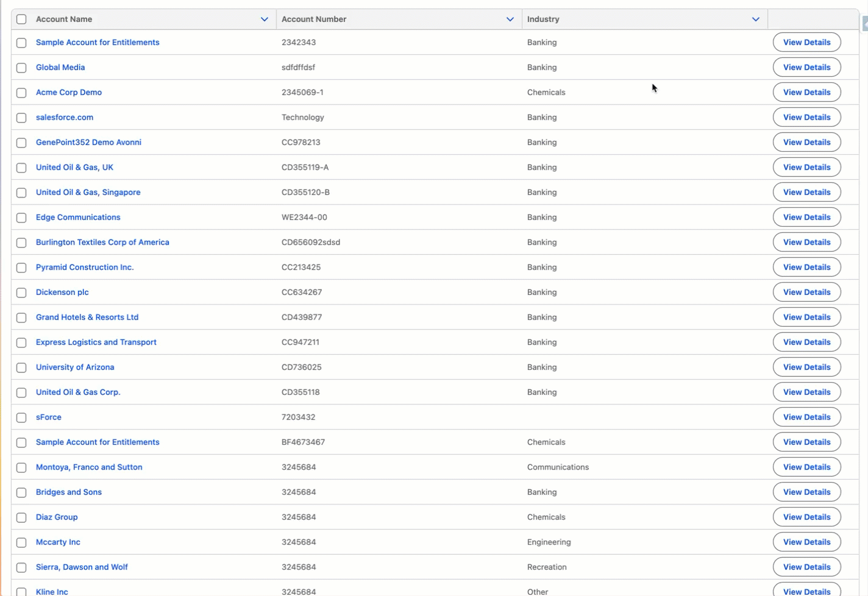Open the salesforce.com account link

point(65,118)
